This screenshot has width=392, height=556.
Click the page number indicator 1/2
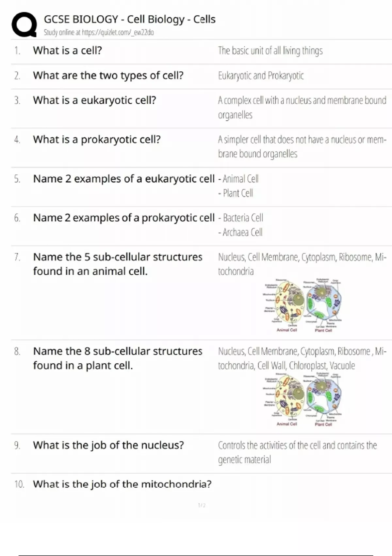[x=202, y=505]
